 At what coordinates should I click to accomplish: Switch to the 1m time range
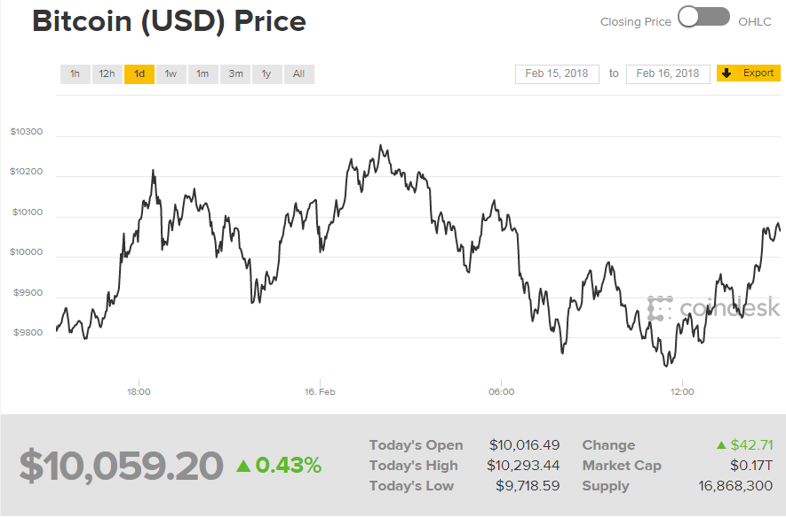[x=203, y=74]
